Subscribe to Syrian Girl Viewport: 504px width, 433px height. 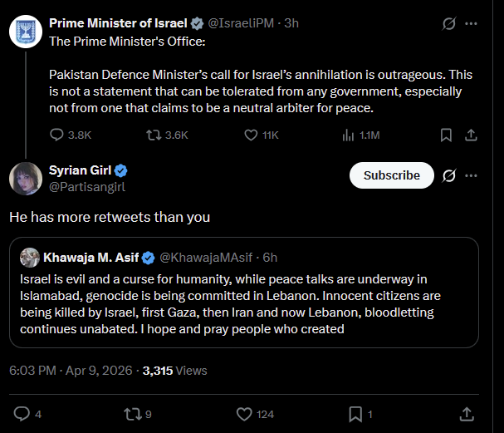coord(391,175)
